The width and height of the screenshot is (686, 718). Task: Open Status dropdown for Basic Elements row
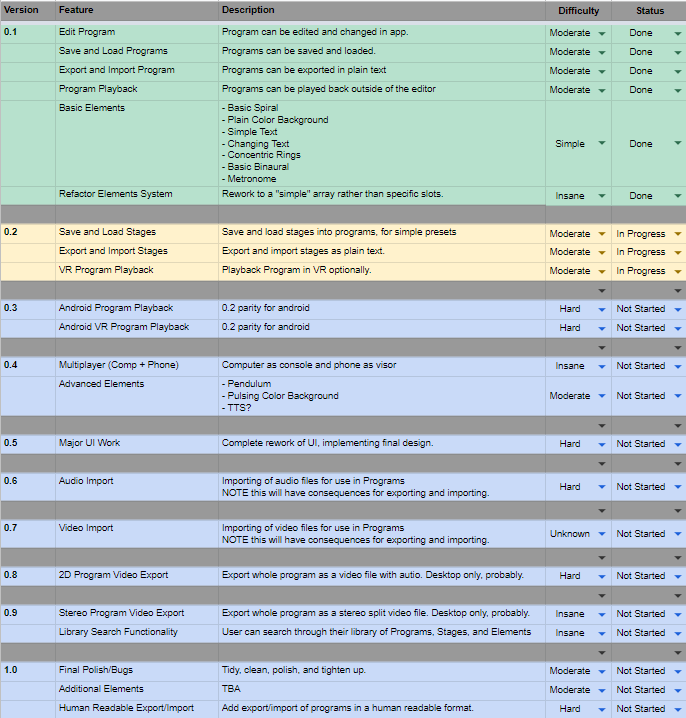(678, 143)
